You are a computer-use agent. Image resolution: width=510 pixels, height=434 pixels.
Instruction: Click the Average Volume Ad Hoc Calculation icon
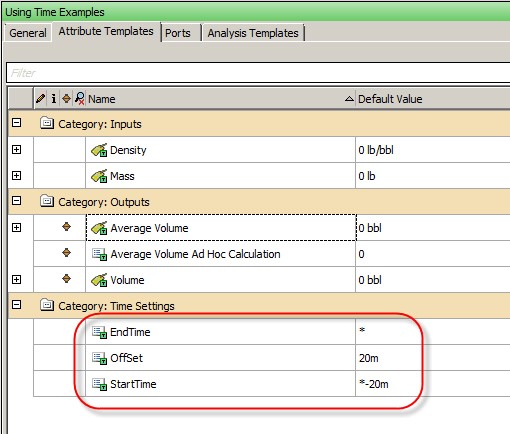[x=99, y=254]
